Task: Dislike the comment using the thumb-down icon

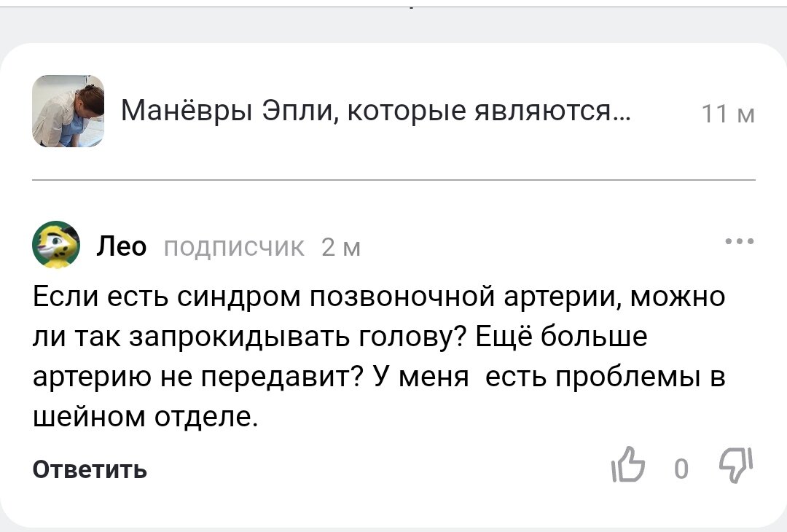Action: click(x=736, y=466)
